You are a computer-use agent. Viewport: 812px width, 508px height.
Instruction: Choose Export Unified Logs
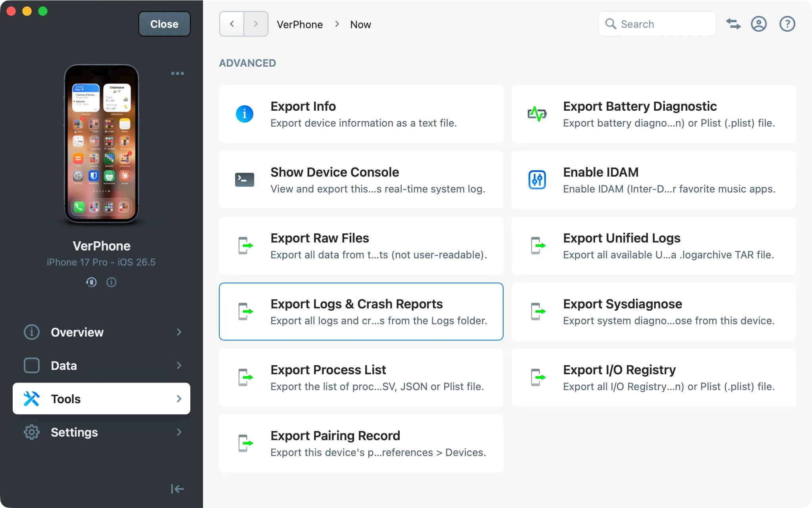654,246
